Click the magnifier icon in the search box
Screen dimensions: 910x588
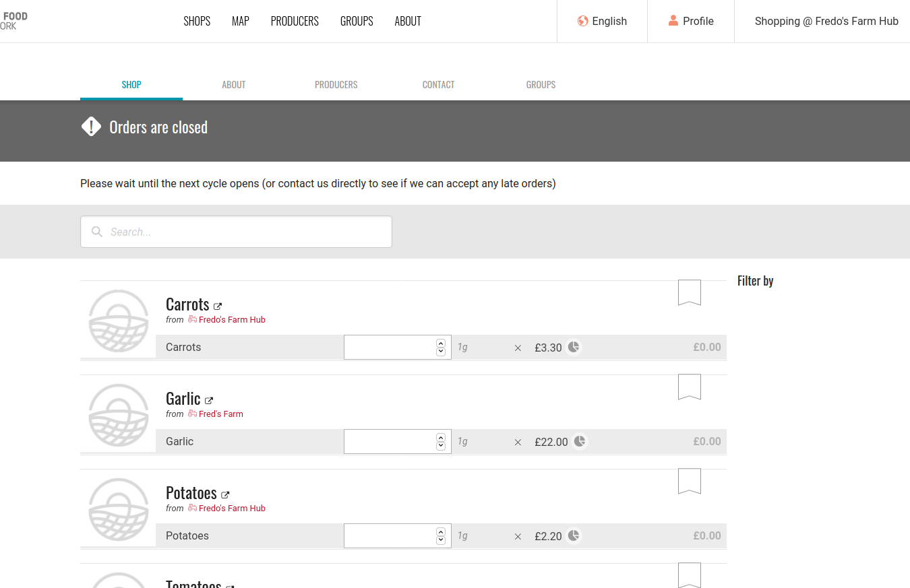click(x=97, y=232)
